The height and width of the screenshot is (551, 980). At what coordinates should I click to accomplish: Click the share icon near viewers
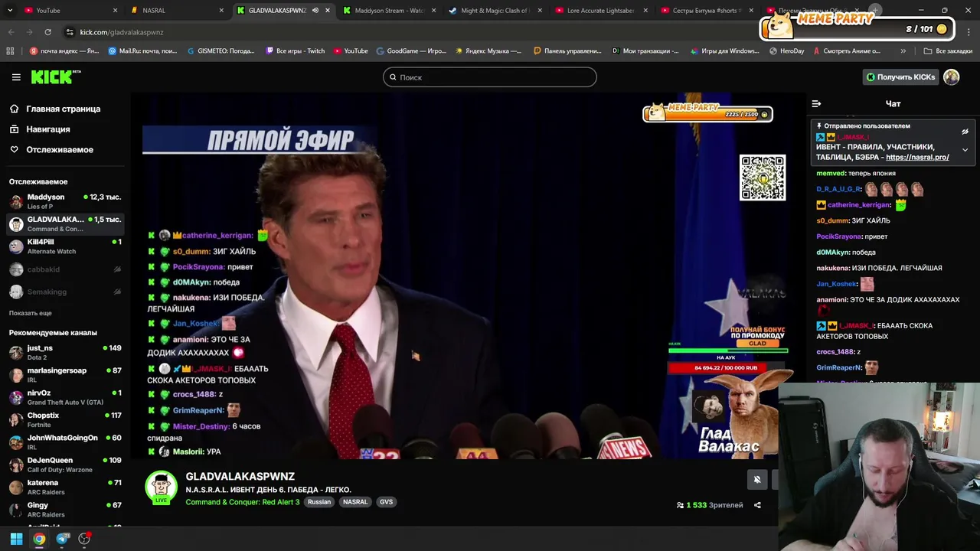pos(757,505)
